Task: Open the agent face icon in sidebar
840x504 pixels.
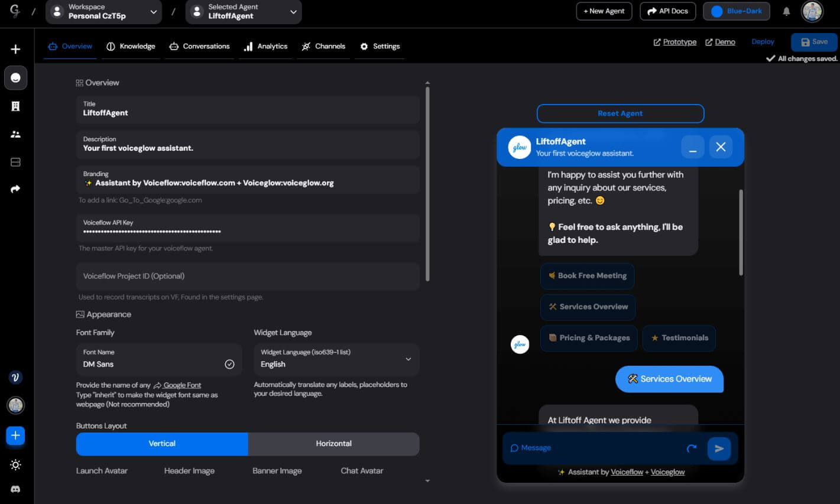Action: pos(16,77)
